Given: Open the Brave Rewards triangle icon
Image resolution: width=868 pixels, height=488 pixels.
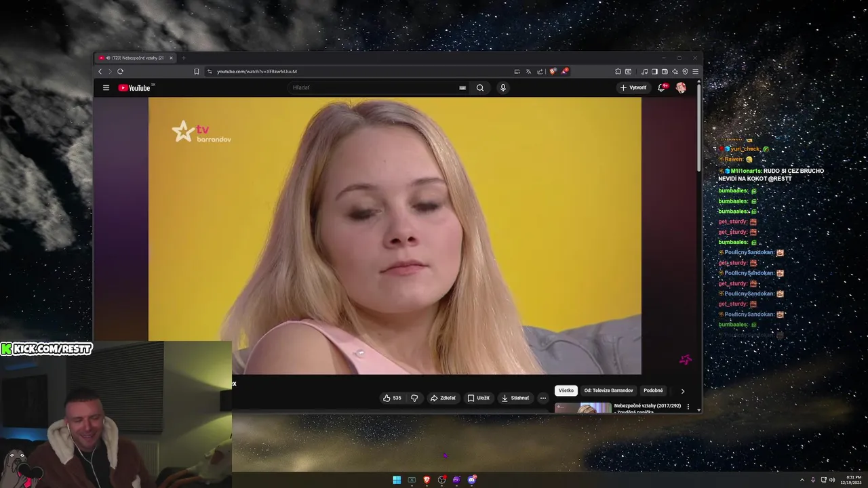Looking at the screenshot, I should tap(565, 71).
